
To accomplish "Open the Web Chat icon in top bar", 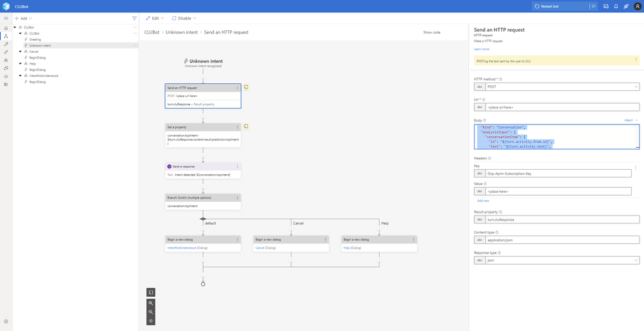I will pos(606,6).
